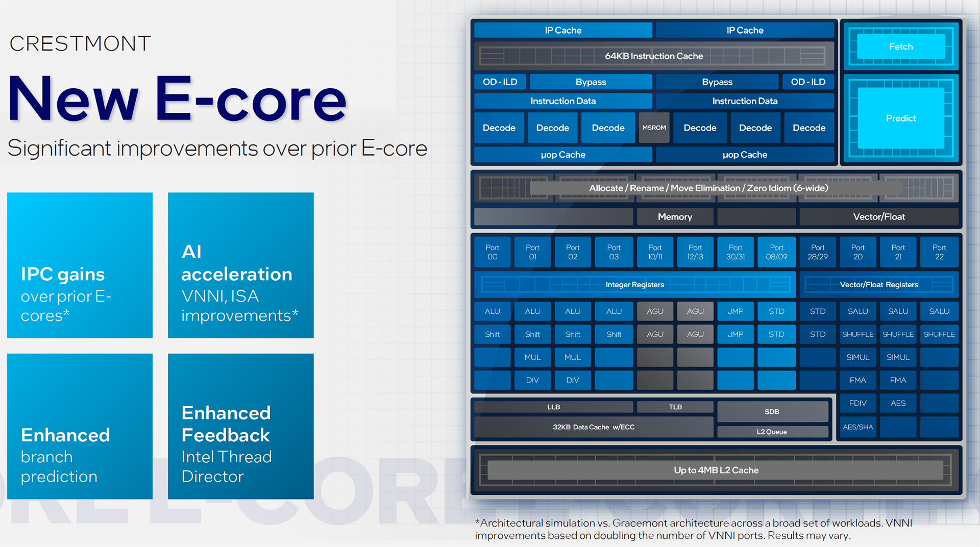Select the Memory label

point(675,217)
